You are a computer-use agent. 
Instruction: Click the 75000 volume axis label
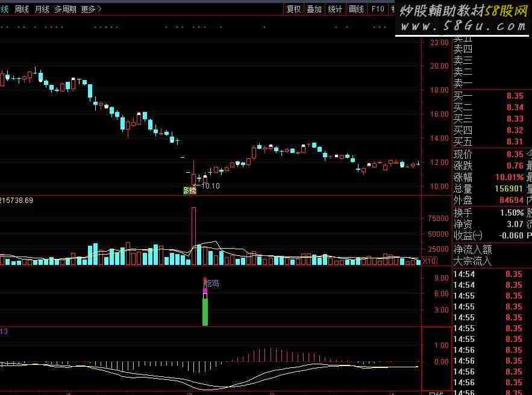tap(438, 219)
